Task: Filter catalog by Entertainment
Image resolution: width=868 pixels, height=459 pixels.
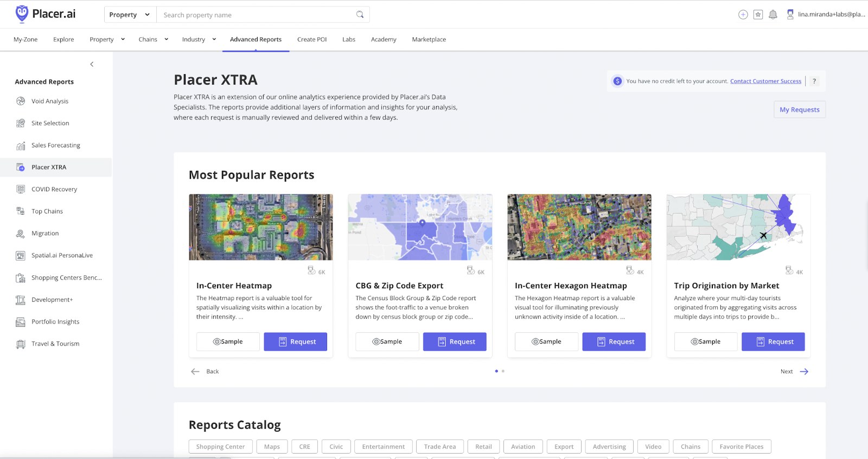Action: coord(384,447)
